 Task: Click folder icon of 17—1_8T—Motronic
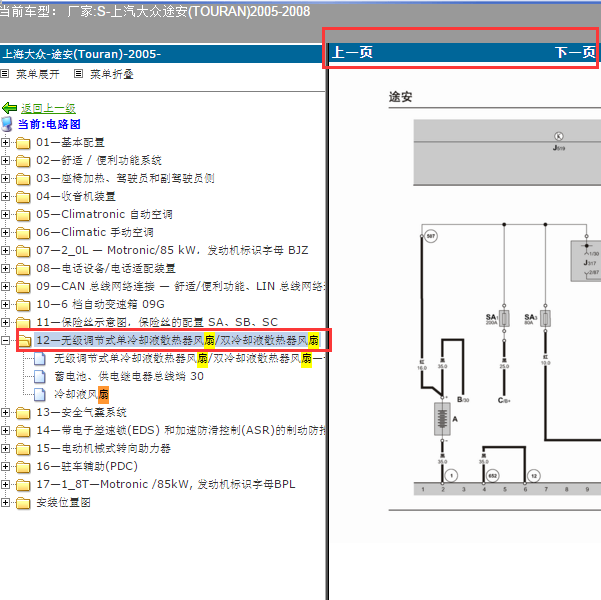23,485
